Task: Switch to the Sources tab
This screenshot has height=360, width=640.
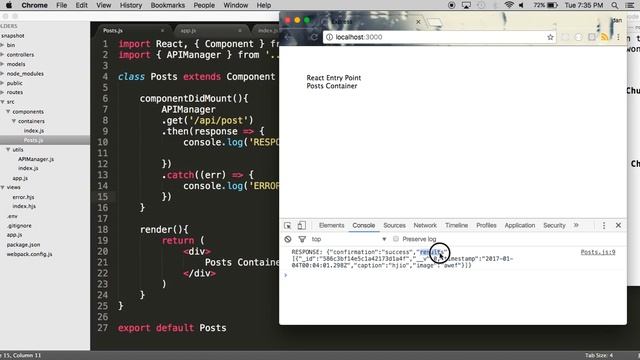Action: (x=394, y=225)
